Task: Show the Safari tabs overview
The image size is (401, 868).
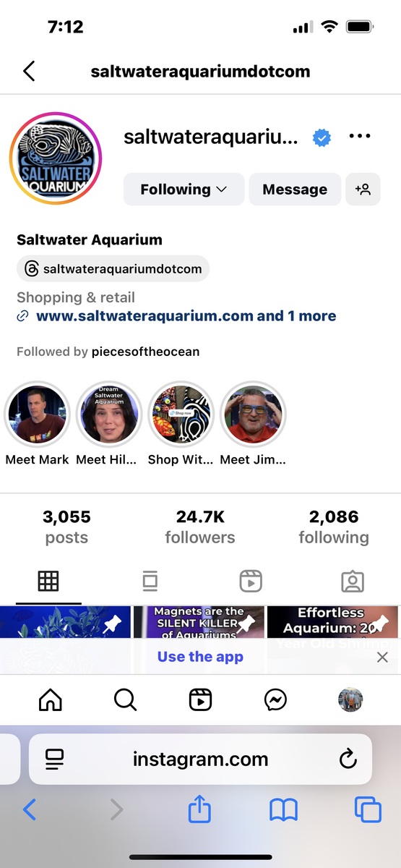Action: tap(368, 809)
